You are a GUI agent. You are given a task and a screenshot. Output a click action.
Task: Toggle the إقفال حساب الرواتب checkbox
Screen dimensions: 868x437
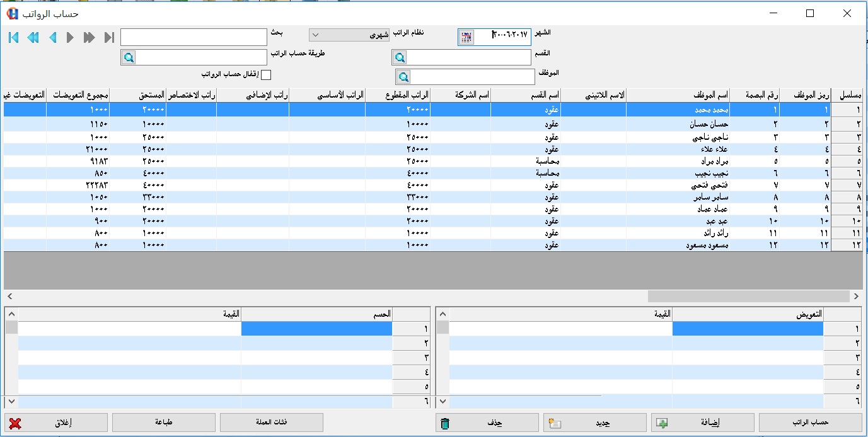coord(266,75)
